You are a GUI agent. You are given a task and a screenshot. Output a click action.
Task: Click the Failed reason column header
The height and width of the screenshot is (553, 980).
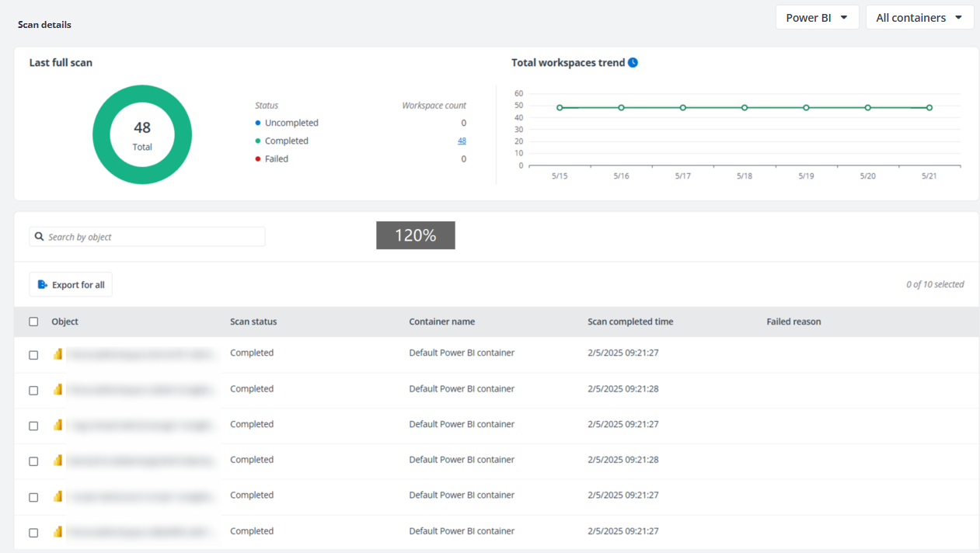[793, 322]
